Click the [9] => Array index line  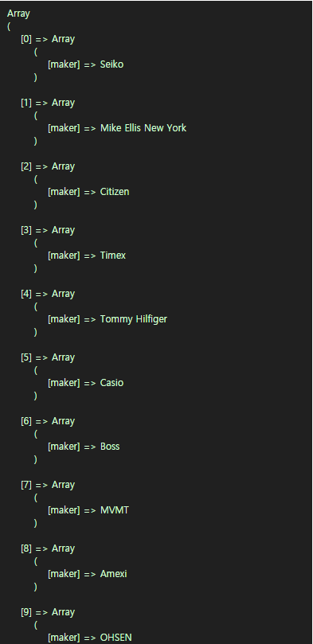point(48,612)
